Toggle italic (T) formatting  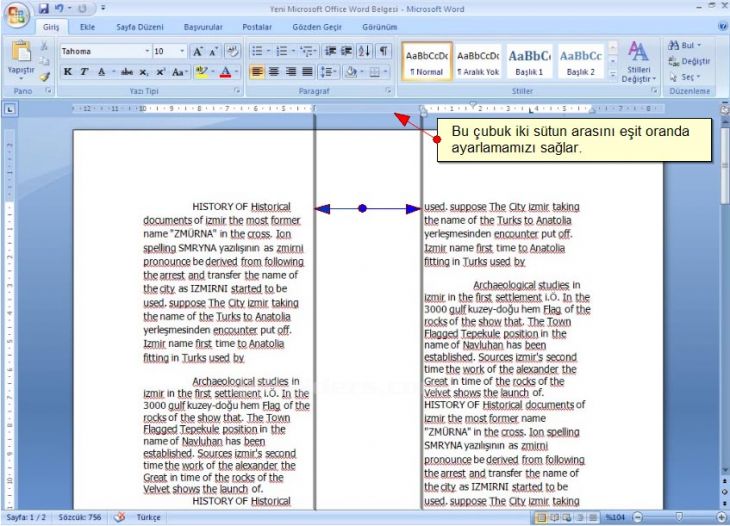84,72
